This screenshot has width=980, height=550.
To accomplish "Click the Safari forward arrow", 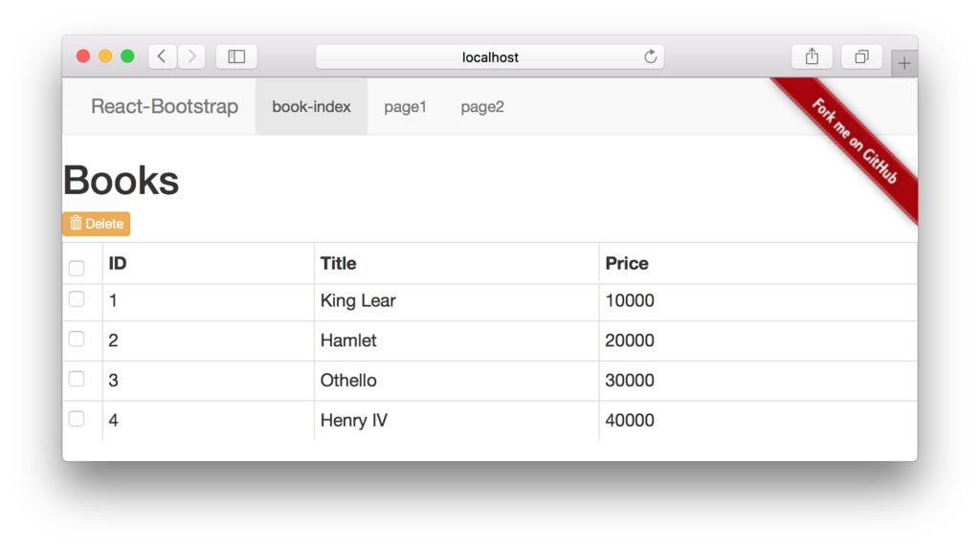I will pos(191,57).
